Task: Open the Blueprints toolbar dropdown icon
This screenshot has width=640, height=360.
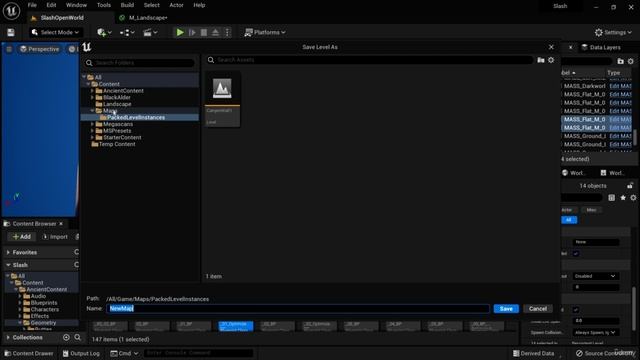Action: point(127,32)
